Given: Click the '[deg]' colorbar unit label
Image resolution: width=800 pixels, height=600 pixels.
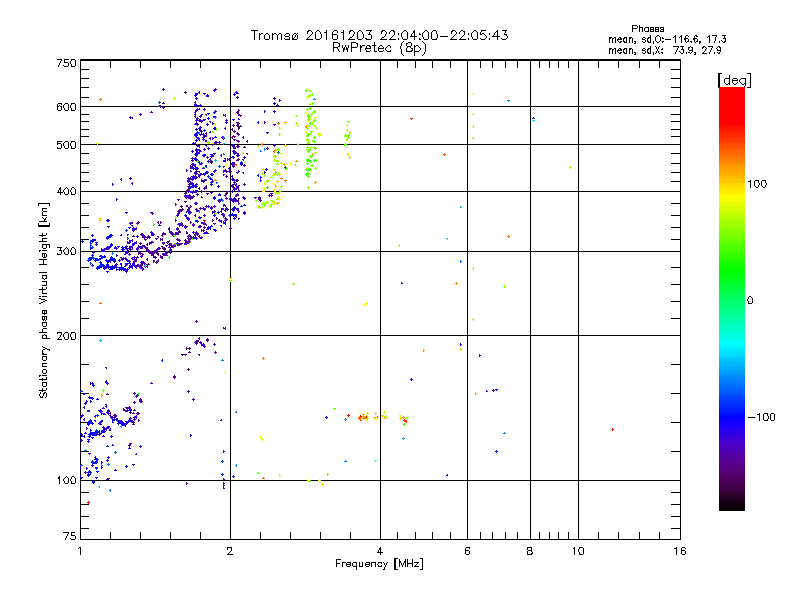Looking at the screenshot, I should click(734, 80).
